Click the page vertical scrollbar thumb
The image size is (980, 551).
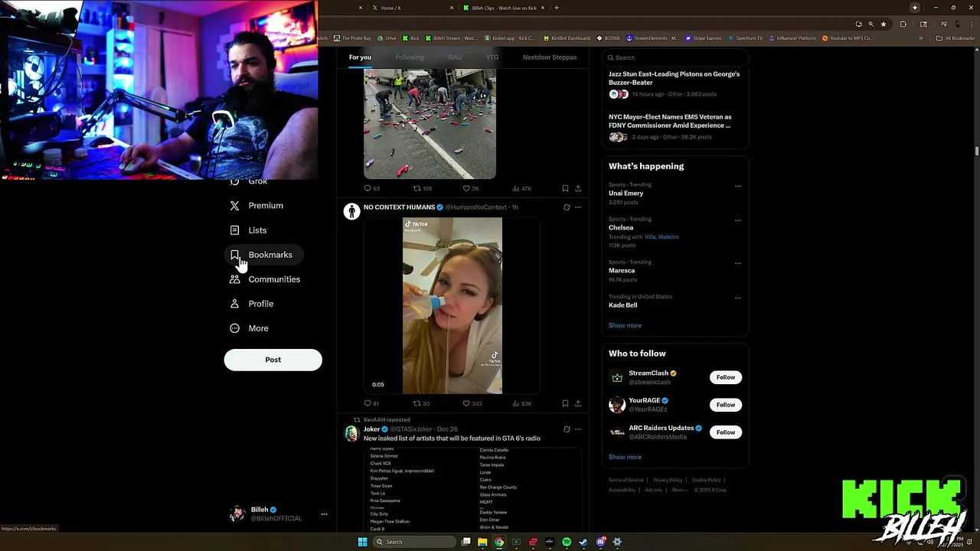976,149
